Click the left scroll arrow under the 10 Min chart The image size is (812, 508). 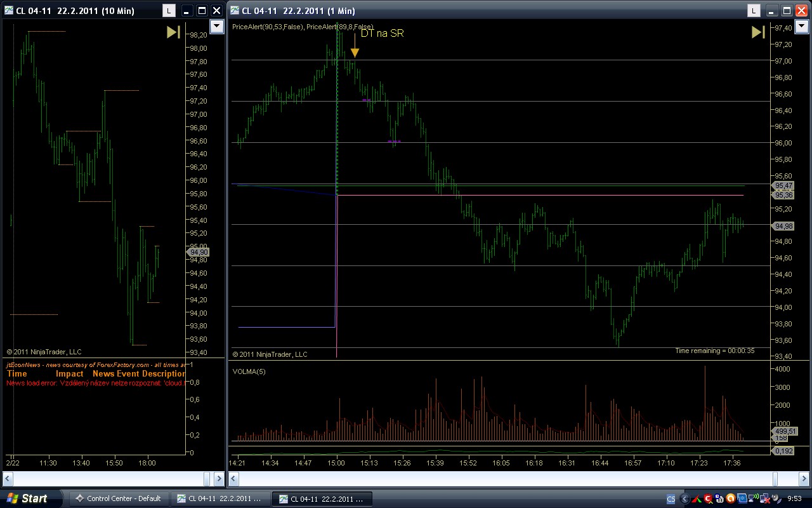tap(9, 478)
